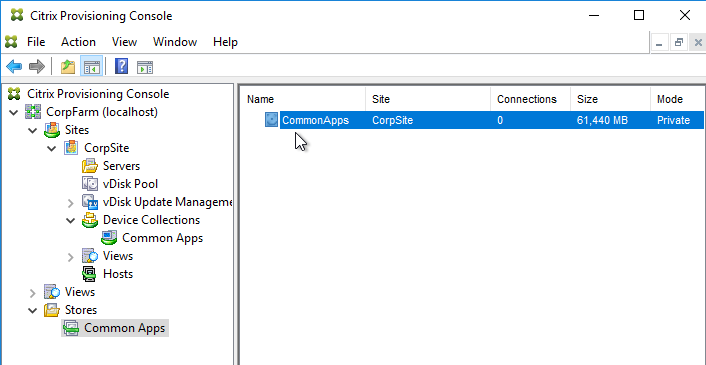Collapse the CorpFarm (localhost) node

14,112
